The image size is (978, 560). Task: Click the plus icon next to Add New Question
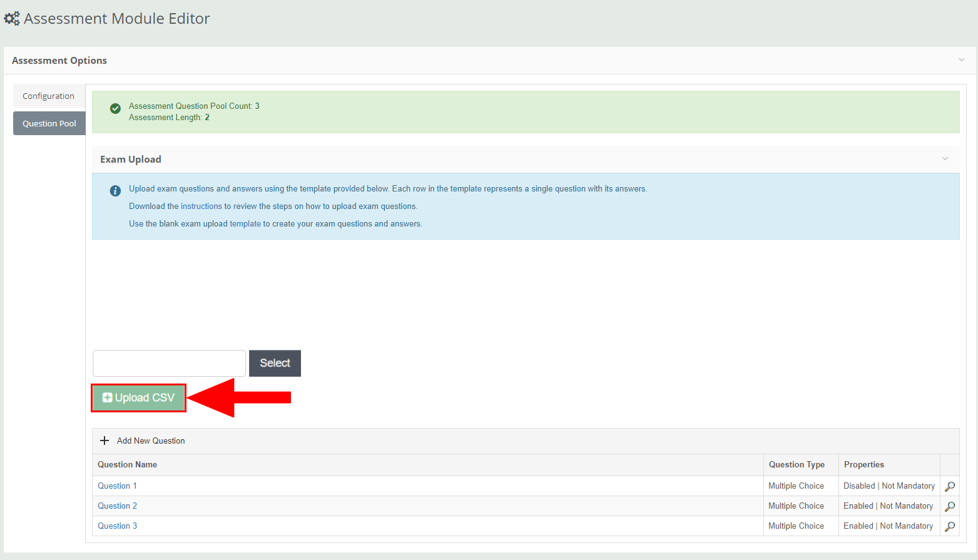tap(104, 440)
